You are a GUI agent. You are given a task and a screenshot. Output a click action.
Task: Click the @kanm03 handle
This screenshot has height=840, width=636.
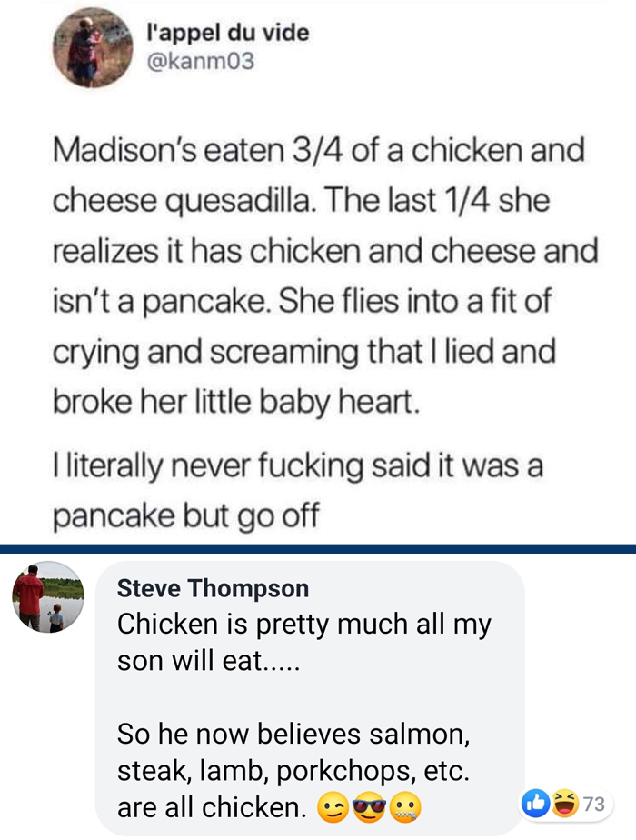coord(200,62)
